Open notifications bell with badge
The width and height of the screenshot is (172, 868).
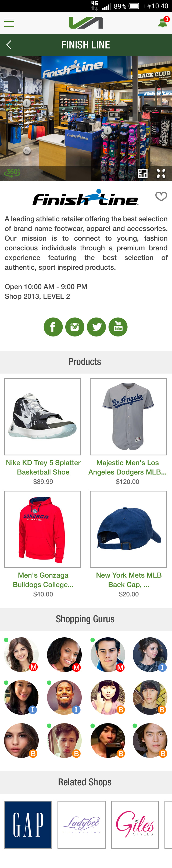[163, 23]
